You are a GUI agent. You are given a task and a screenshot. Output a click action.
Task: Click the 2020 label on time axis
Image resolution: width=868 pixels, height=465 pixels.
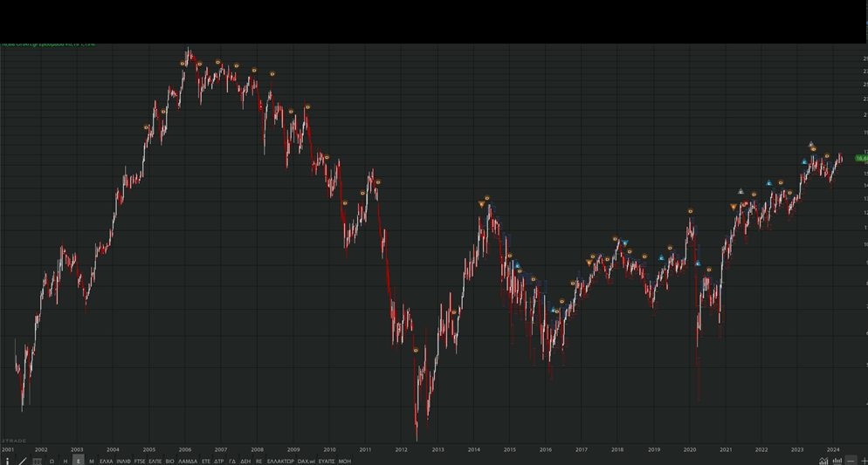coord(690,449)
